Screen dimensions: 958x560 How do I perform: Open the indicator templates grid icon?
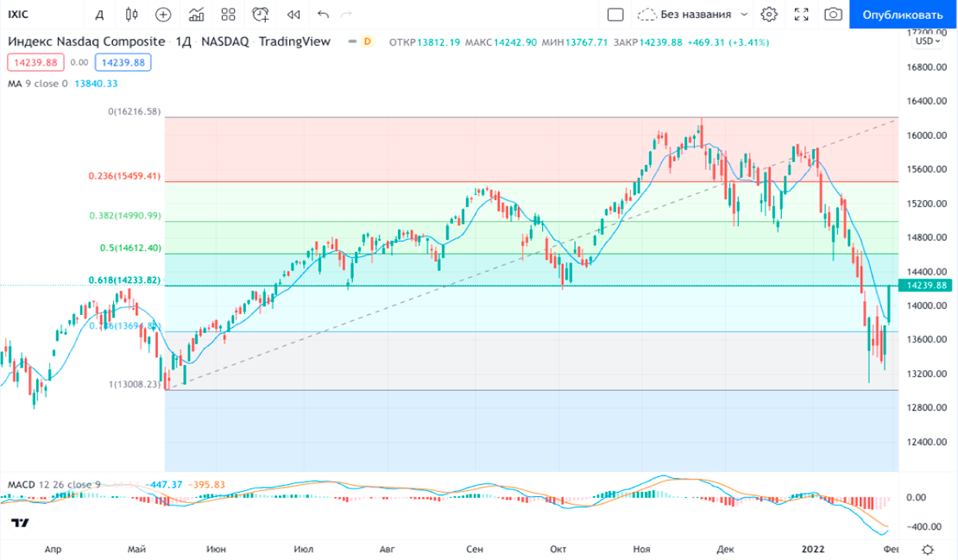coord(229,15)
